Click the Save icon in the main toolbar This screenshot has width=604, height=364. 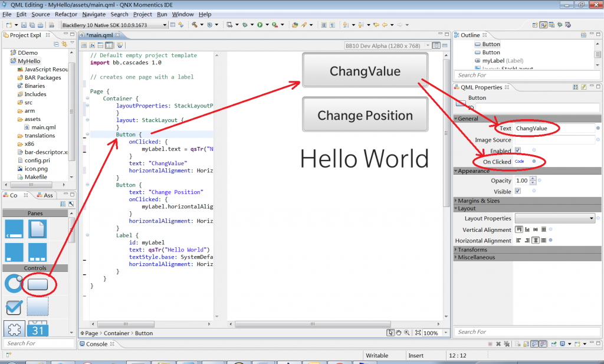24,25
